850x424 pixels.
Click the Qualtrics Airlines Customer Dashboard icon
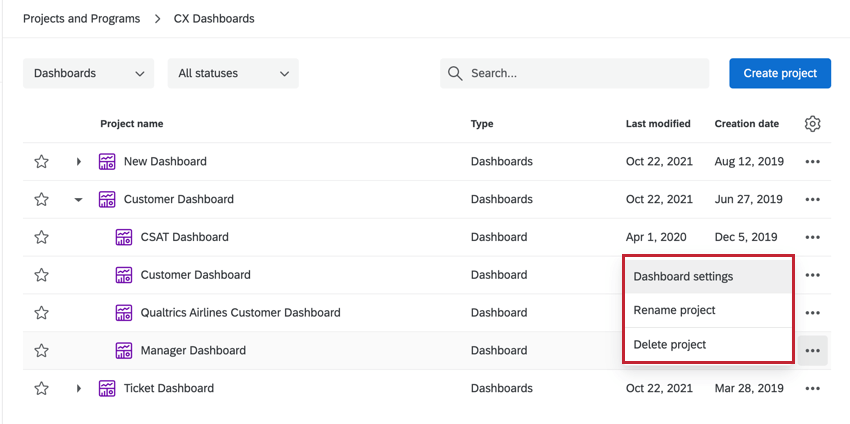coord(124,313)
